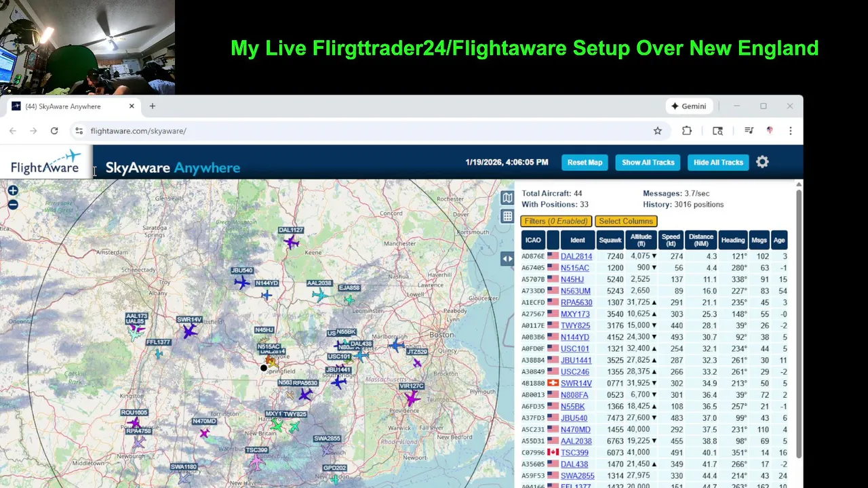Open the JBU1441 flight link
The width and height of the screenshot is (868, 488).
pos(576,360)
